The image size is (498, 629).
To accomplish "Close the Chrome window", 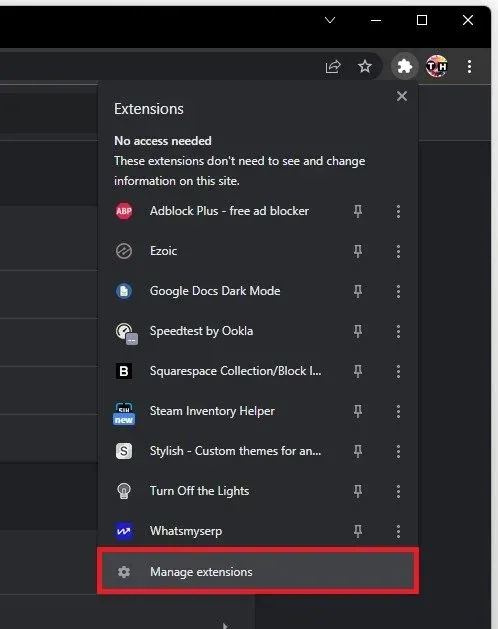I will click(x=468, y=20).
